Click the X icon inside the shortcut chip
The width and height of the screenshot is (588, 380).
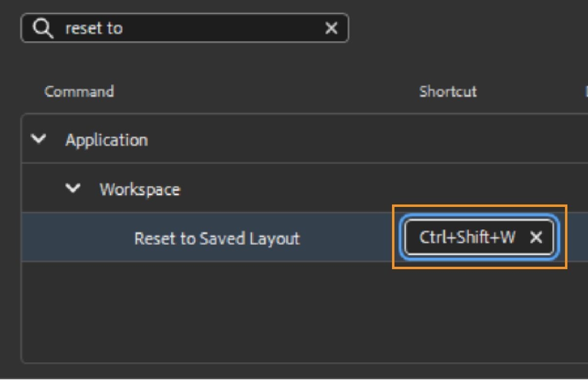(537, 238)
